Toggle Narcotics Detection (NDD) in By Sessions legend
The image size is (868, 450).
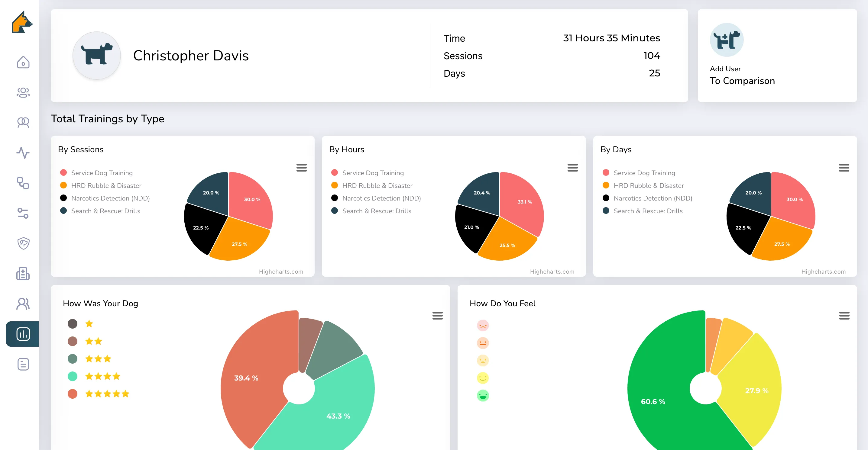coord(105,198)
